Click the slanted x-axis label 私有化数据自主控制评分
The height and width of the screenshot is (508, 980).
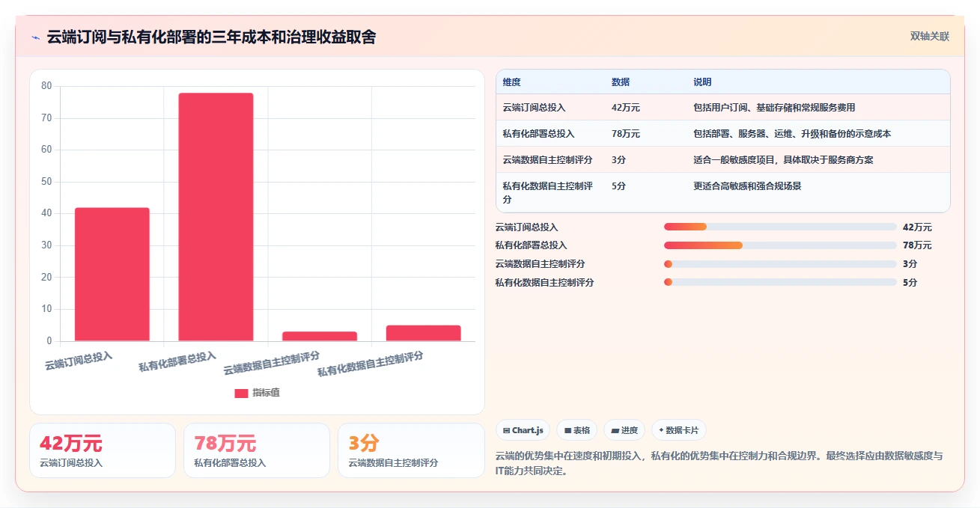[370, 364]
